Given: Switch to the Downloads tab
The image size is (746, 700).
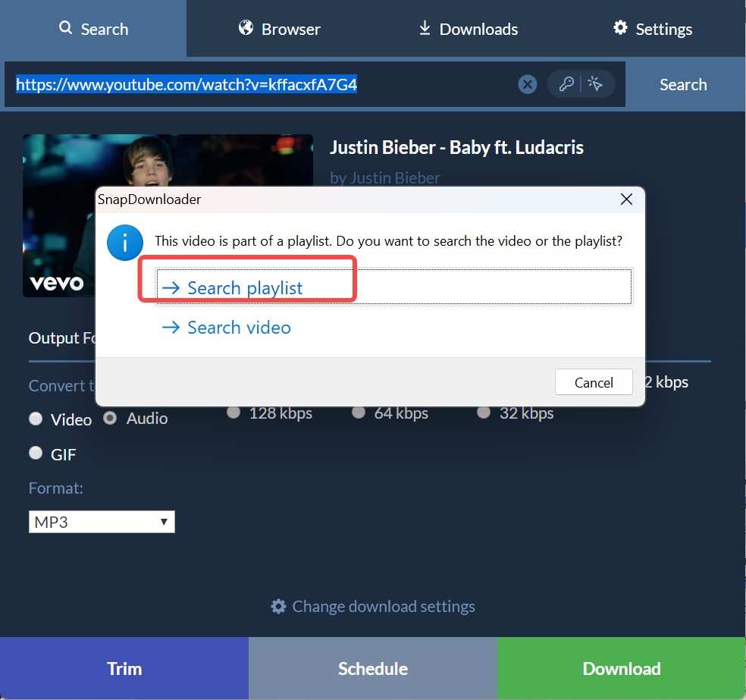Looking at the screenshot, I should point(467,28).
